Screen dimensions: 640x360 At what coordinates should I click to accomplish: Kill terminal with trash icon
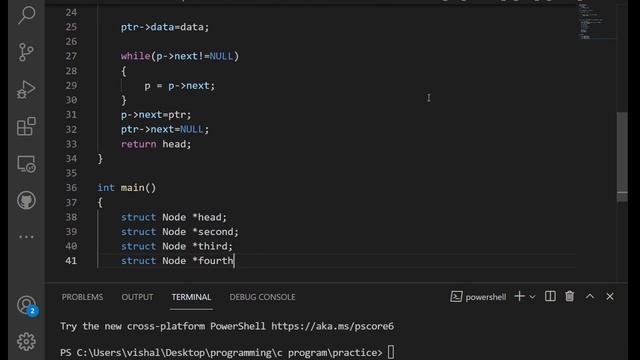[570, 296]
